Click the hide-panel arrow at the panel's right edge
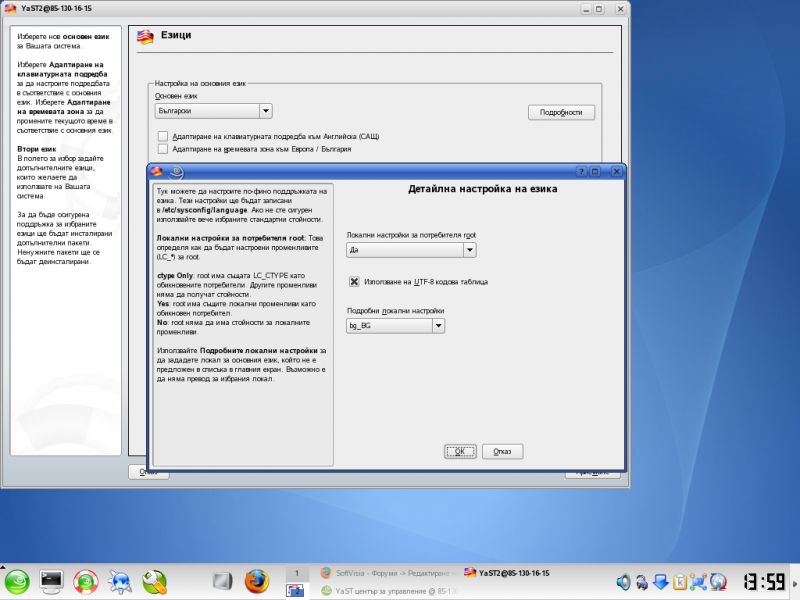This screenshot has width=800, height=600. [x=795, y=582]
